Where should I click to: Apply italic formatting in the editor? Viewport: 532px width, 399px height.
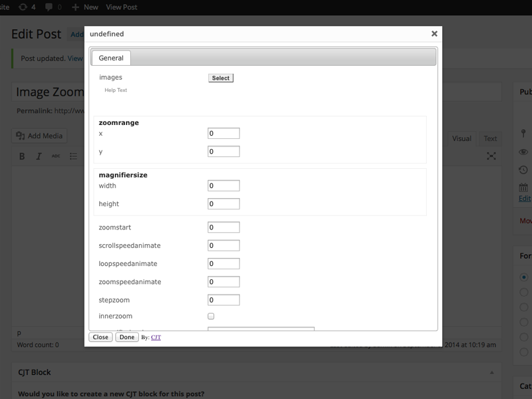(x=39, y=156)
